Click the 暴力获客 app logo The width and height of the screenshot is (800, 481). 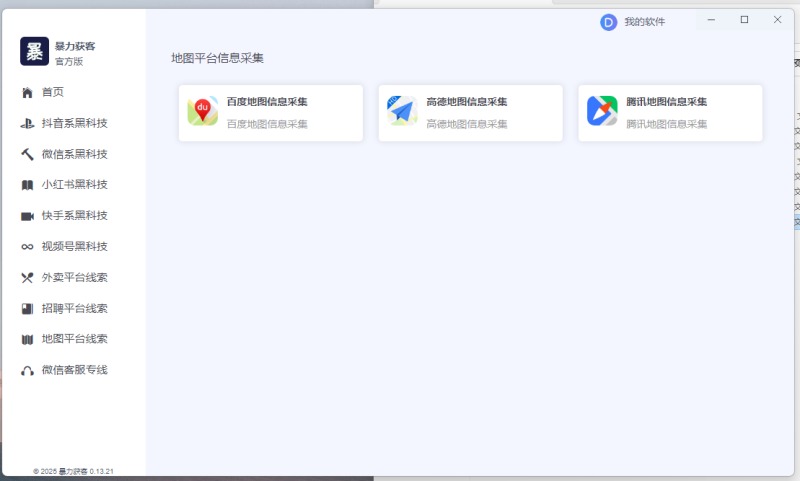pyautogui.click(x=35, y=52)
